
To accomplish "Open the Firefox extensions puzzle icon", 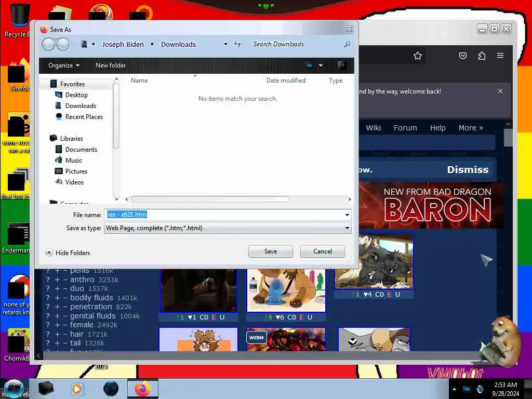I will 482,56.
